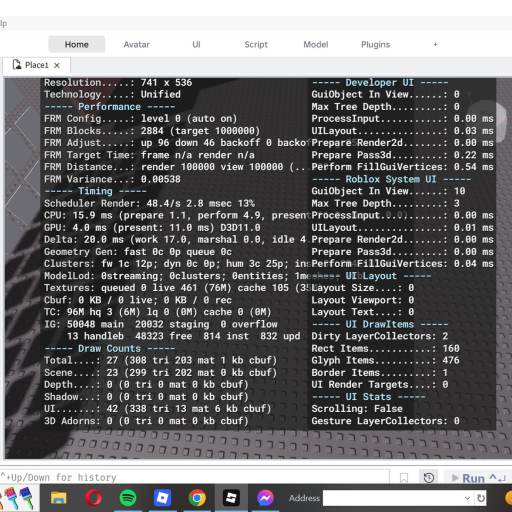The width and height of the screenshot is (512, 512).
Task: Expand the taskbar Address dropdown arrow
Action: [x=467, y=498]
